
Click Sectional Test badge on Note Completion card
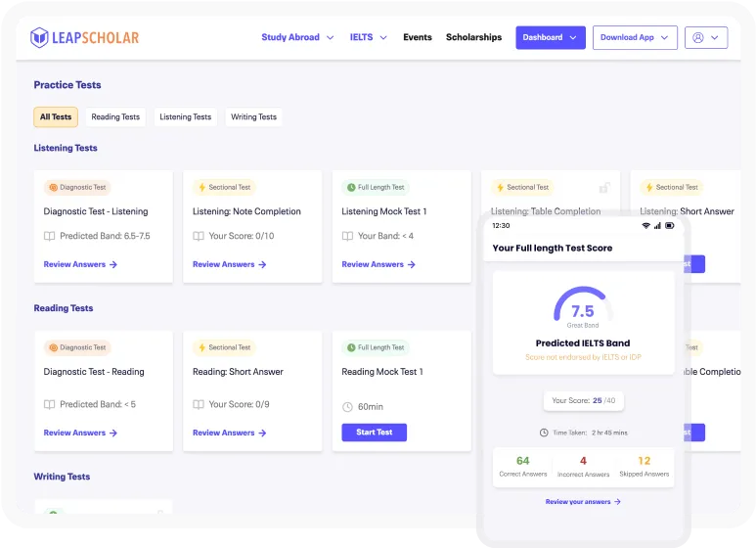[x=225, y=187]
